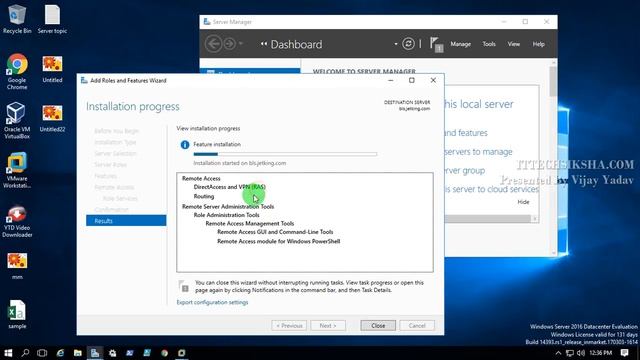Open the Manage menu
Screen dimensions: 640x360
[460, 44]
